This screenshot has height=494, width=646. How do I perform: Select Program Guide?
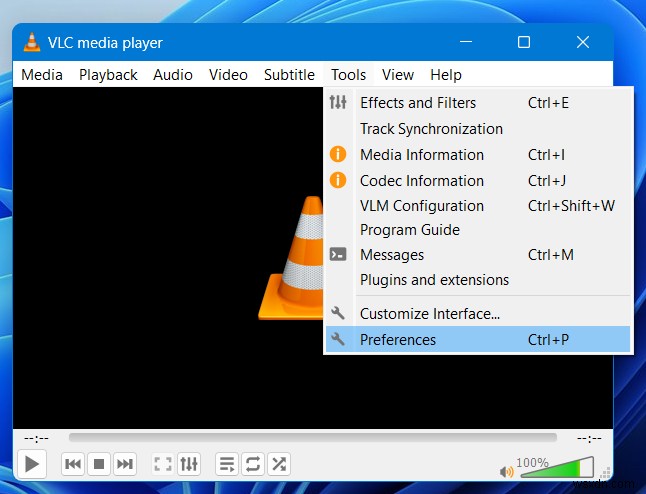[478, 230]
